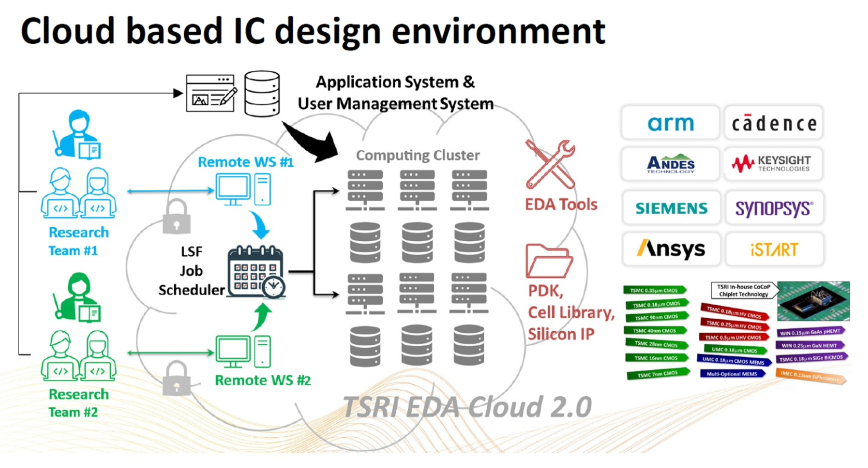Click the red PDK folder icon
The width and height of the screenshot is (868, 468).
click(x=549, y=261)
